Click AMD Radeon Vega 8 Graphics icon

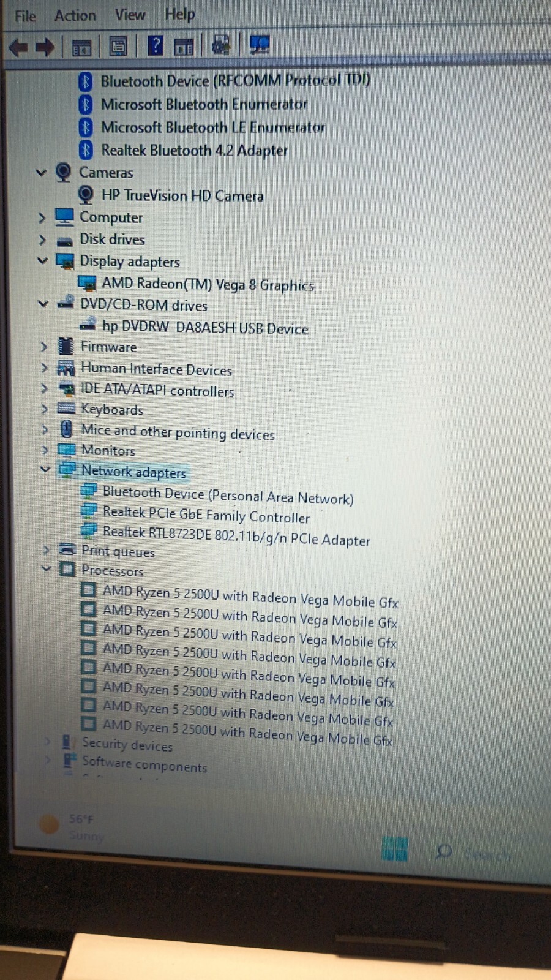pyautogui.click(x=88, y=284)
